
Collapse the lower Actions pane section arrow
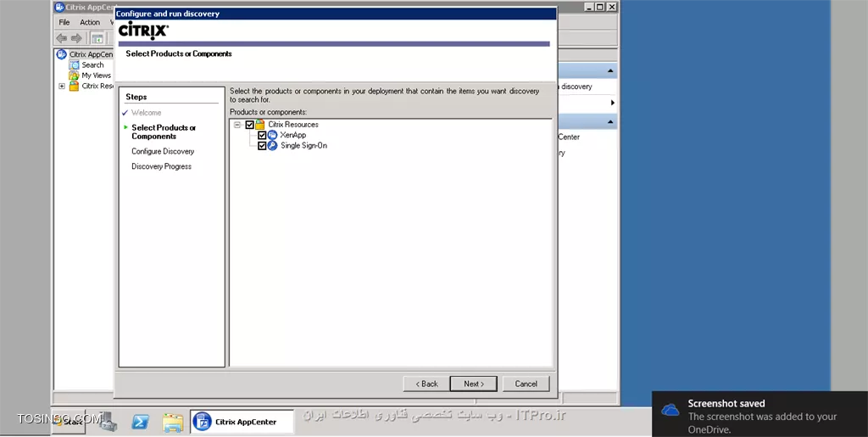610,121
